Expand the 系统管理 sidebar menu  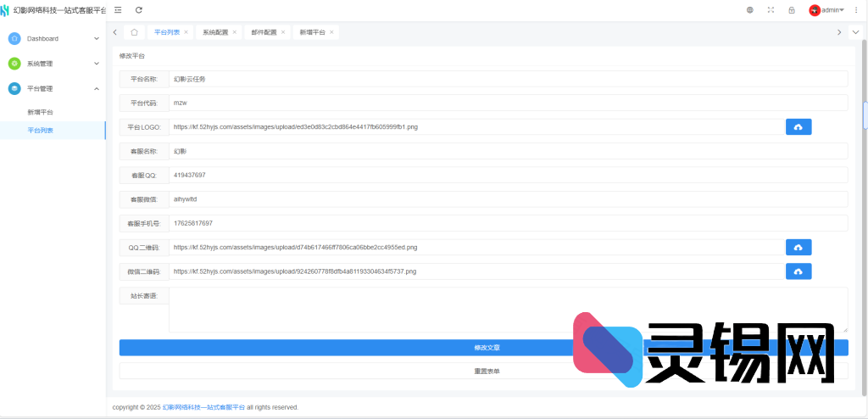[x=53, y=64]
